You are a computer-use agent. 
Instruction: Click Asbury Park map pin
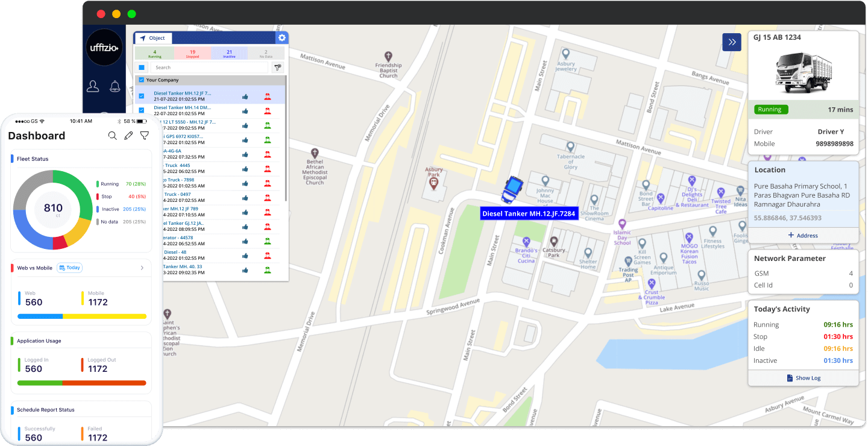click(433, 183)
